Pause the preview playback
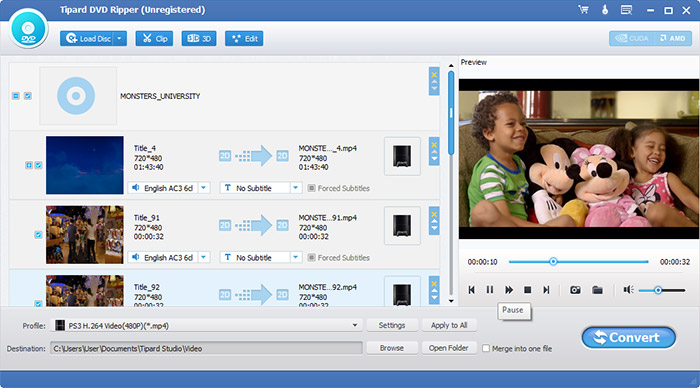This screenshot has width=700, height=388. click(490, 290)
